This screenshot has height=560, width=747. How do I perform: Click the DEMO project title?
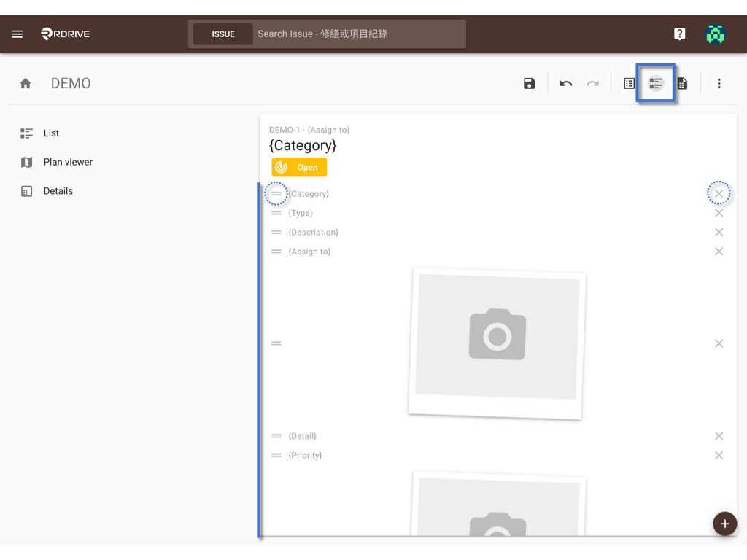pyautogui.click(x=71, y=83)
